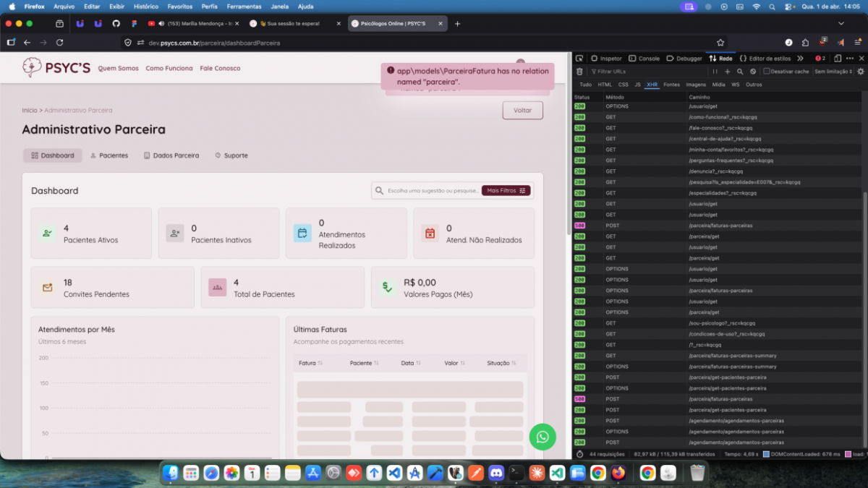Toggle responsive design mode icon
This screenshot has height=488, width=868.
pos(838,59)
